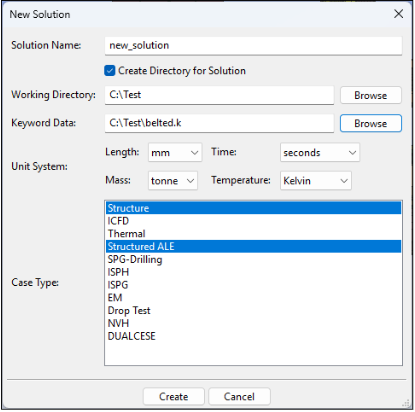Select Thermal case type
This screenshot has height=412, width=415.
point(254,234)
